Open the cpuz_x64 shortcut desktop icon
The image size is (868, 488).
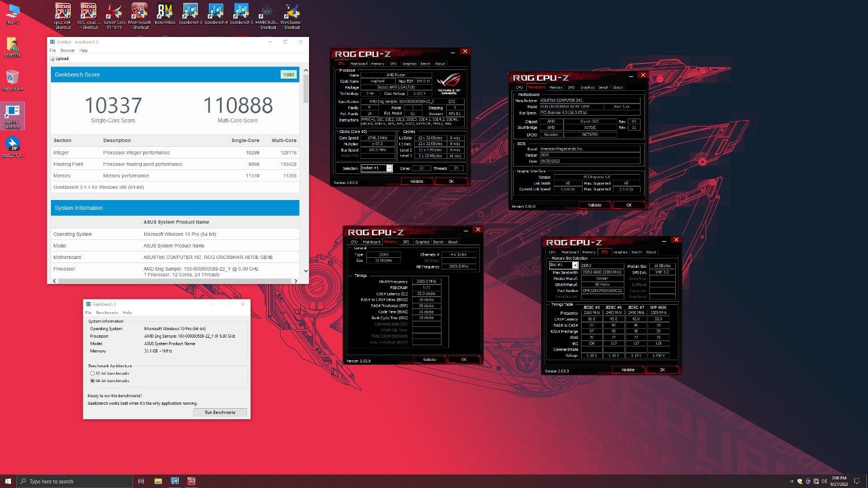[x=63, y=16]
